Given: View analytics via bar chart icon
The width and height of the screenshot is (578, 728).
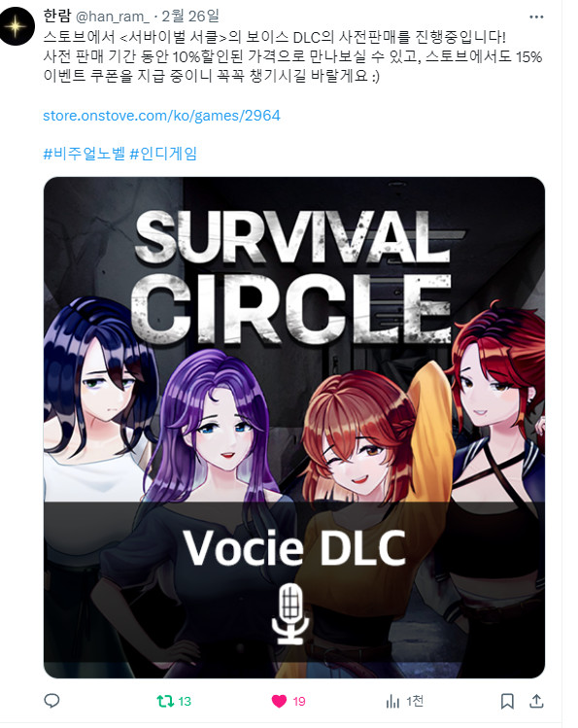Looking at the screenshot, I should tap(392, 701).
